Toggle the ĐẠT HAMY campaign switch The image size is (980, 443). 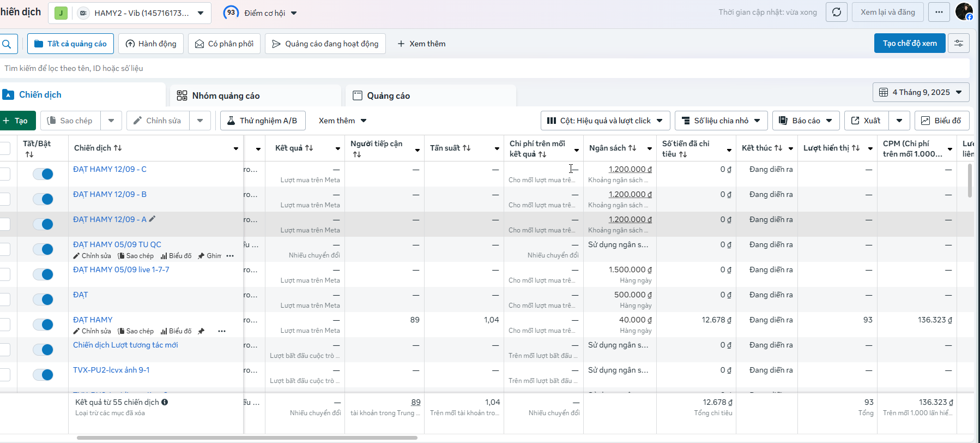point(43,325)
